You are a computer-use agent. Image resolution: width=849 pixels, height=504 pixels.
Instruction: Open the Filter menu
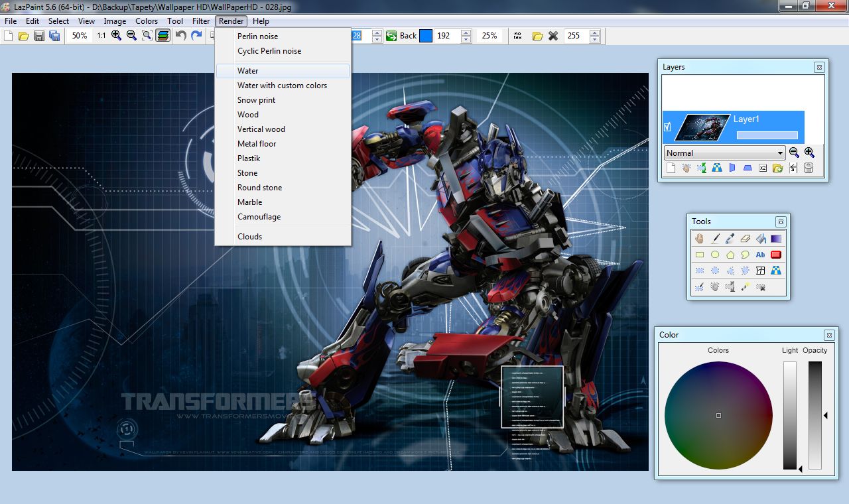[x=201, y=21]
